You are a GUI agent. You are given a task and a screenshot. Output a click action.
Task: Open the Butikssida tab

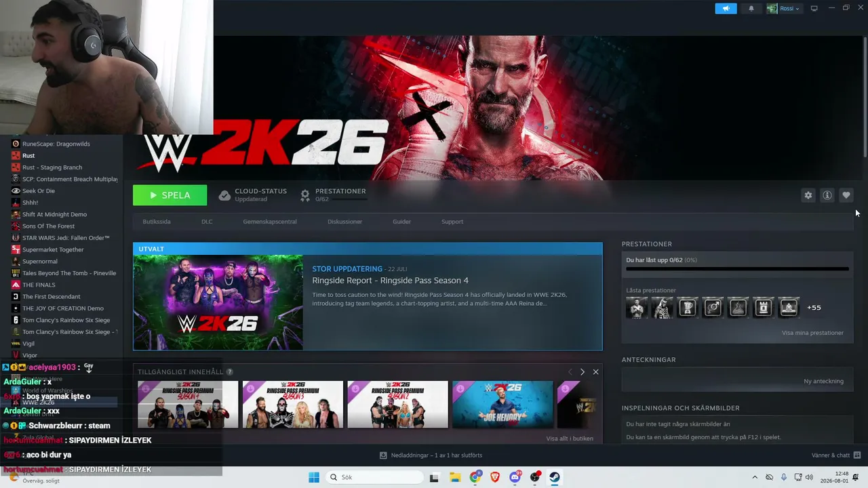tap(157, 222)
